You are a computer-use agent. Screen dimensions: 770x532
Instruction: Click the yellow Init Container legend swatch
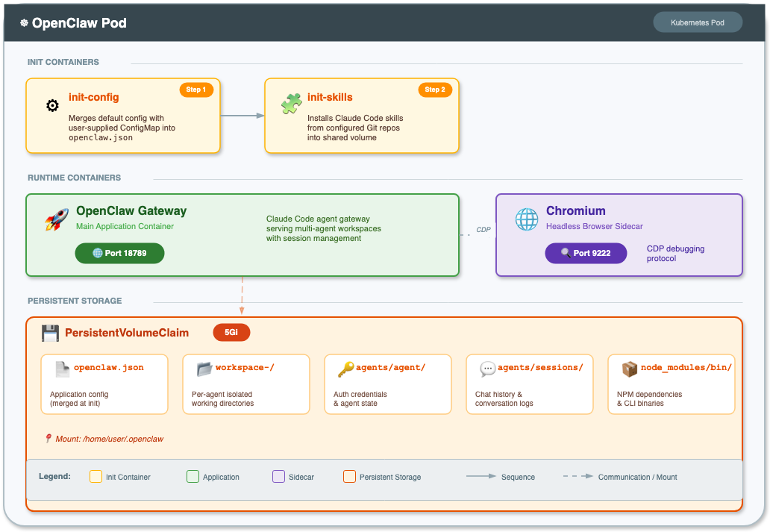click(96, 476)
